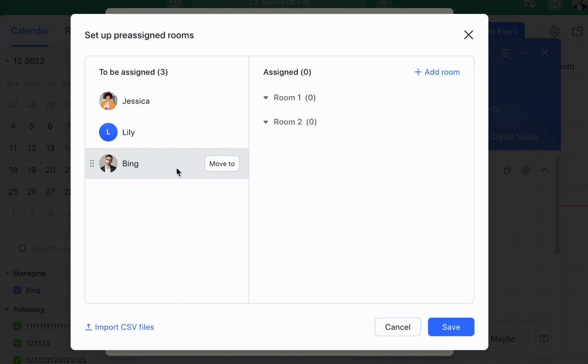This screenshot has width=588, height=364.
Task: Click the chat comment icon near Maybe
Action: (x=544, y=339)
